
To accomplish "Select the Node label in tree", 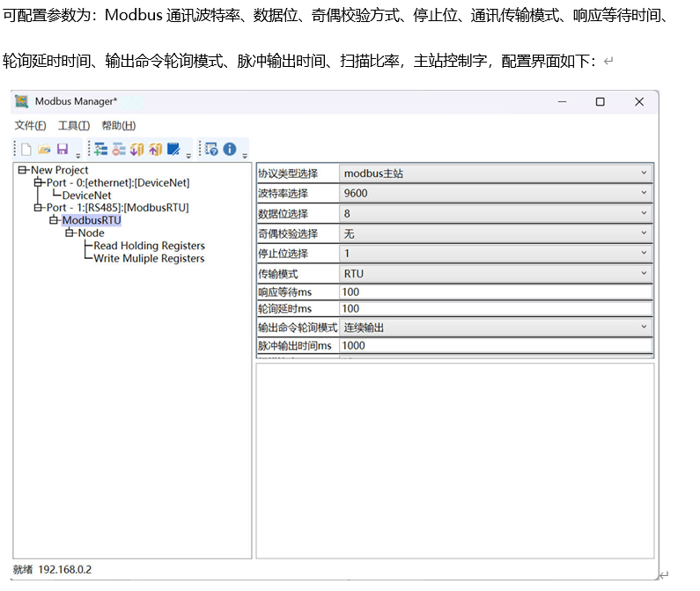I will (91, 233).
